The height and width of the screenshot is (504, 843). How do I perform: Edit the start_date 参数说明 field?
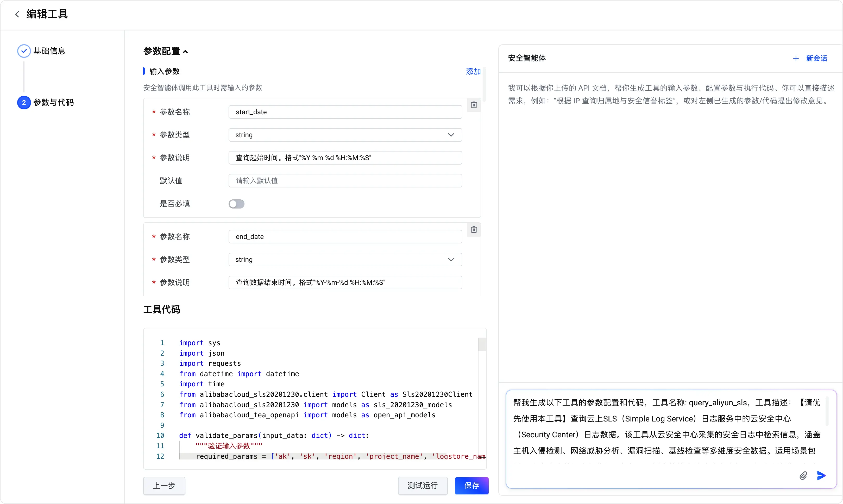(x=345, y=157)
